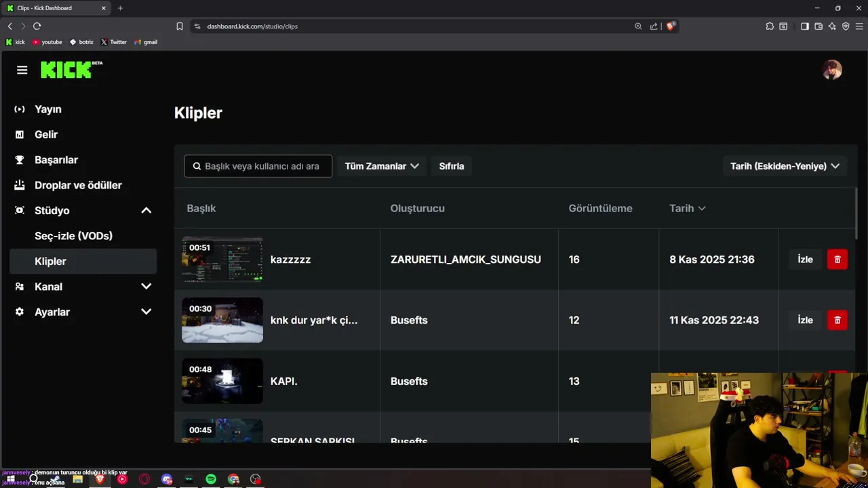Focus the Başlık veya kullanıcı adı search field

click(x=258, y=166)
